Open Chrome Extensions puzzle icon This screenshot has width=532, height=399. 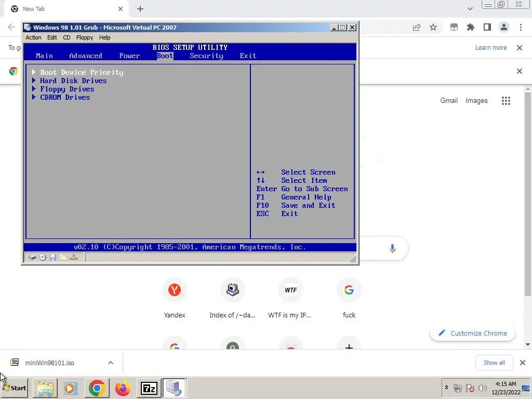(471, 28)
